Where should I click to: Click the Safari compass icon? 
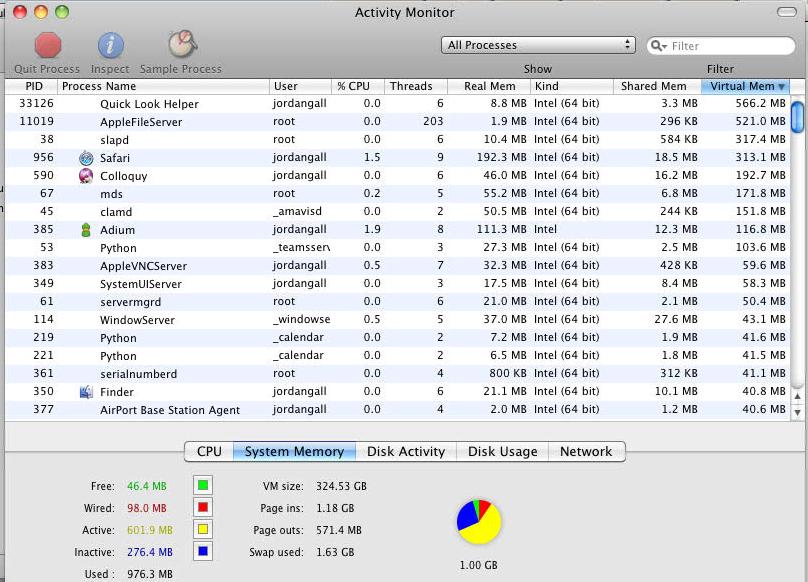pyautogui.click(x=86, y=158)
